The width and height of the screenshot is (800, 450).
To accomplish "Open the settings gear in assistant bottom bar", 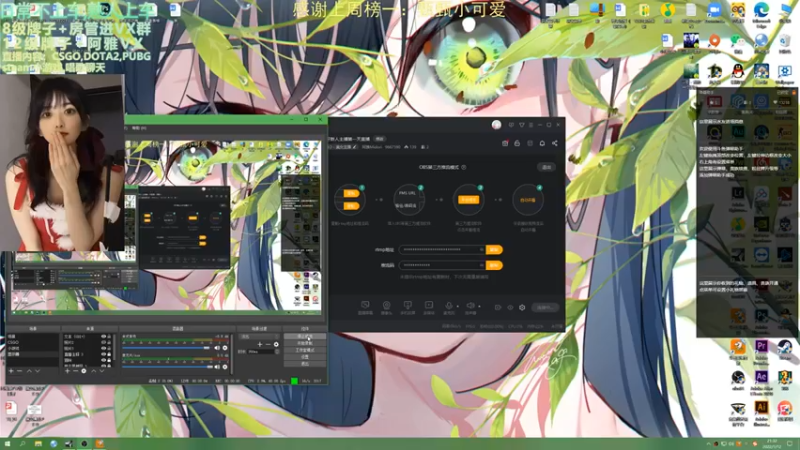I will pos(522,308).
